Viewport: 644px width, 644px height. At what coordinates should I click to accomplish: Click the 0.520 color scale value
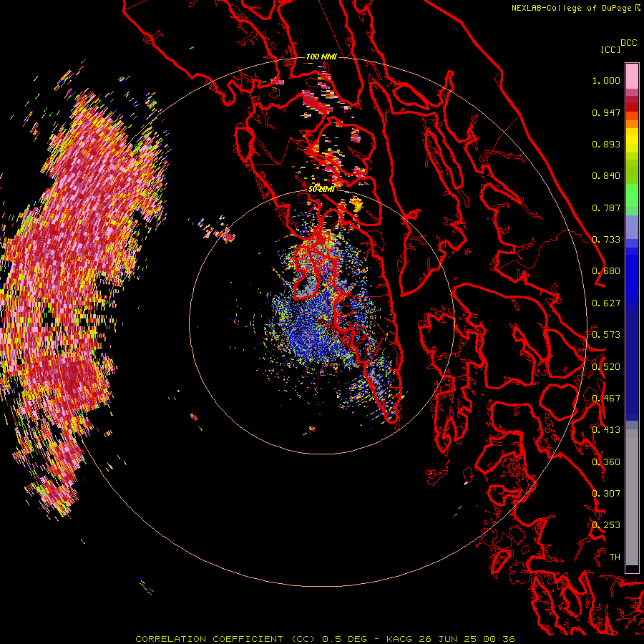point(606,367)
